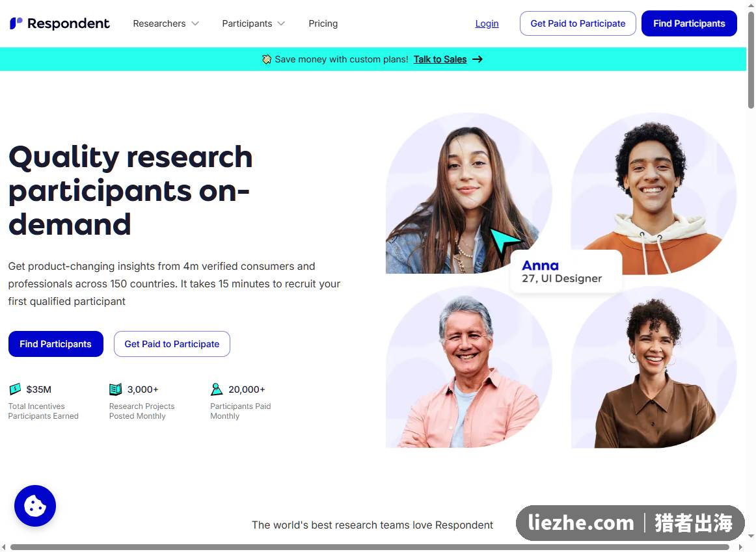Click header Get Paid to Participate button
The height and width of the screenshot is (552, 756).
pyautogui.click(x=578, y=23)
